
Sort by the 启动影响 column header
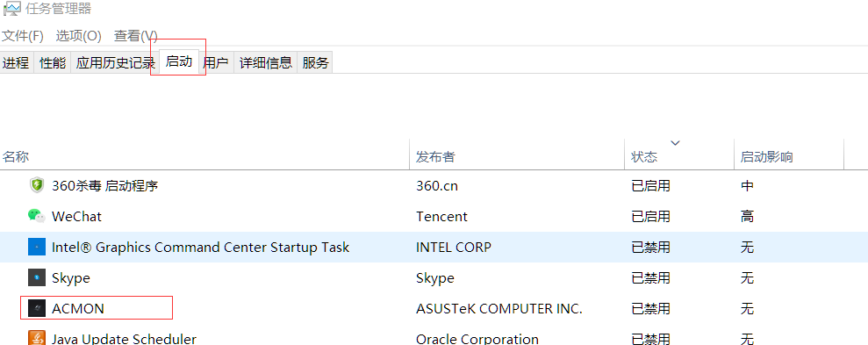[789, 157]
